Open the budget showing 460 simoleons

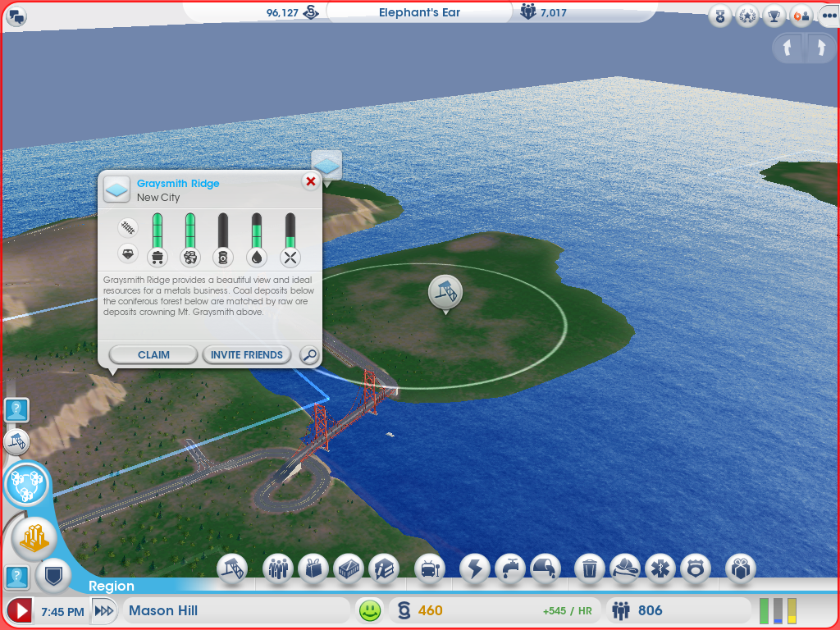[x=420, y=610]
